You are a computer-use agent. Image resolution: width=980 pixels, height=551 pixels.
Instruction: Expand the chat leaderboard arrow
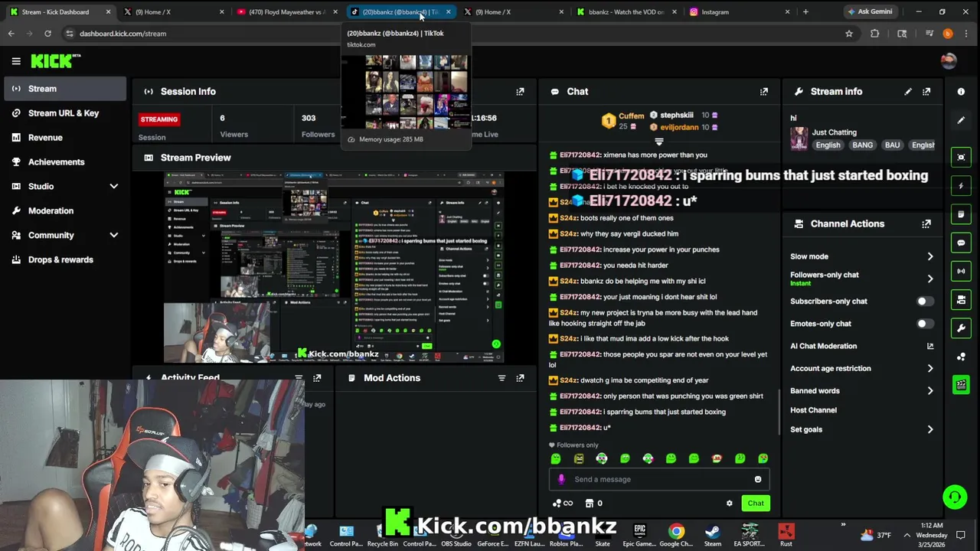(659, 142)
